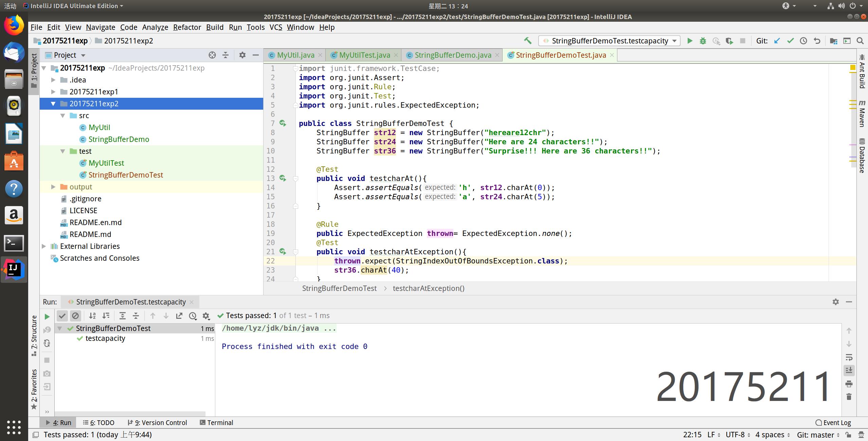Switch to StringBufferDemo.java editor tab
The image size is (868, 441).
click(x=452, y=55)
